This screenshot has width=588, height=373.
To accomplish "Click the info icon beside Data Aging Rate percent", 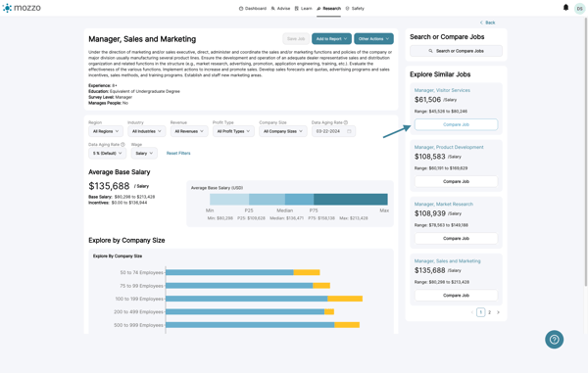I will (122, 145).
